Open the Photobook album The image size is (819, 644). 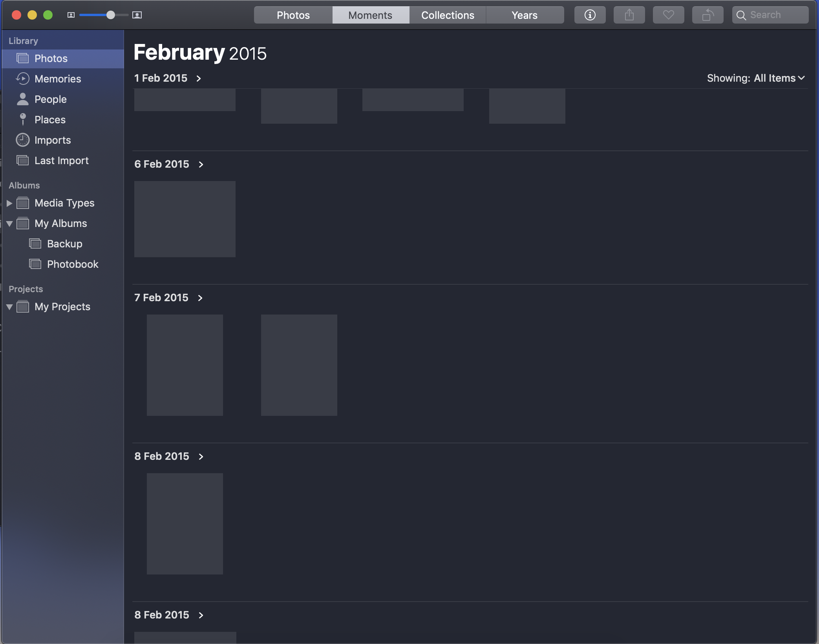(73, 264)
